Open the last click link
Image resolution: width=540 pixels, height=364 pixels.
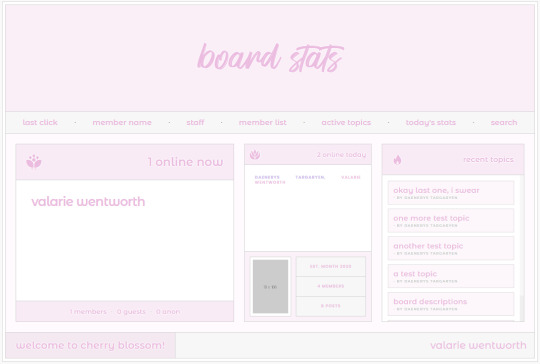coord(40,123)
